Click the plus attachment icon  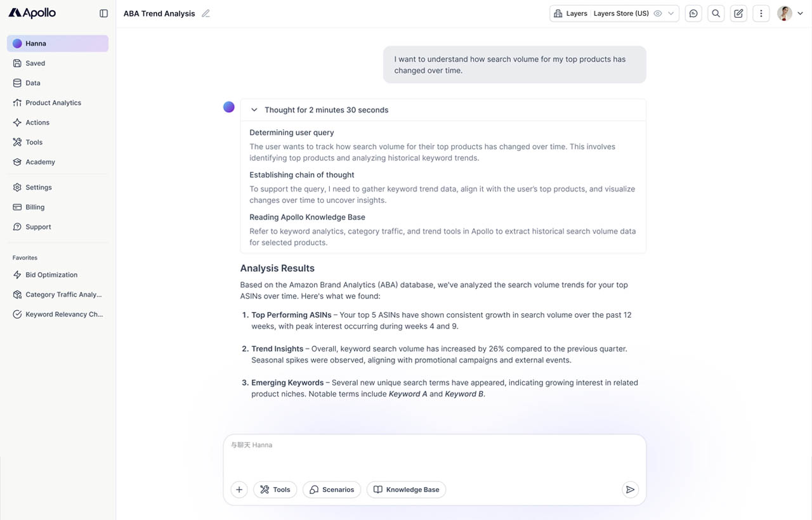click(x=239, y=490)
